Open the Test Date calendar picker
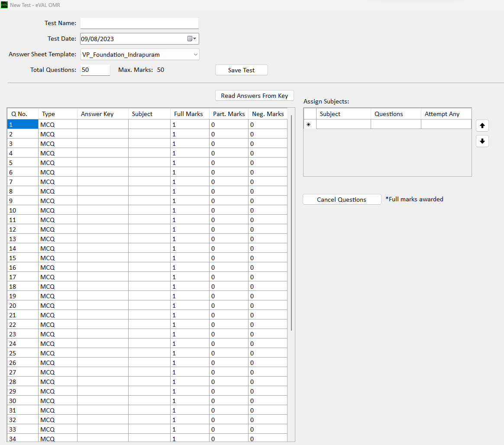The height and width of the screenshot is (445, 504). click(192, 39)
